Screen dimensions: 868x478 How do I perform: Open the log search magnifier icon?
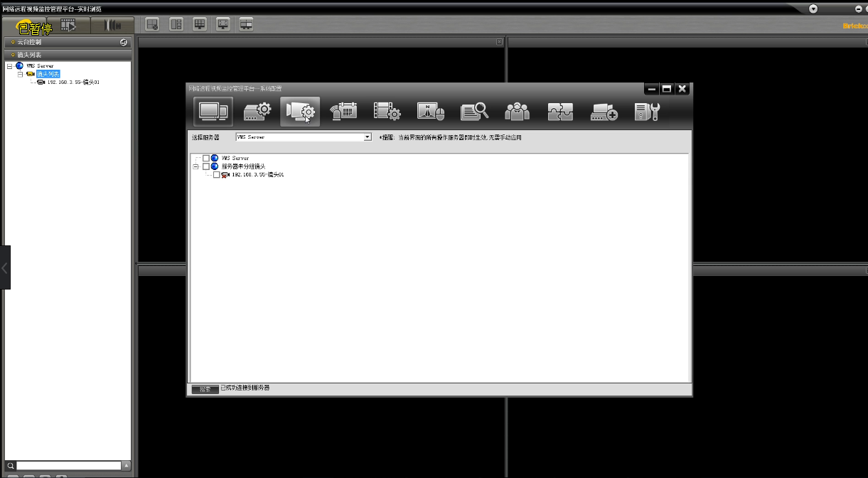pos(473,112)
